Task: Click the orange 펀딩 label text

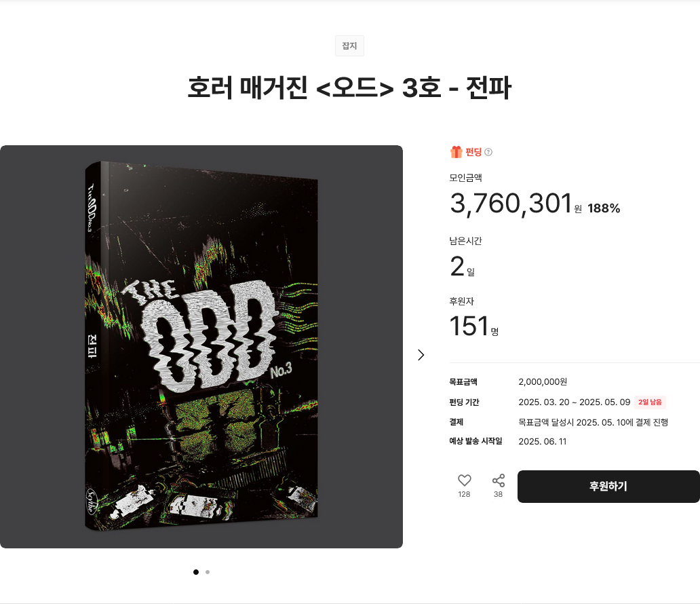Action: click(473, 152)
